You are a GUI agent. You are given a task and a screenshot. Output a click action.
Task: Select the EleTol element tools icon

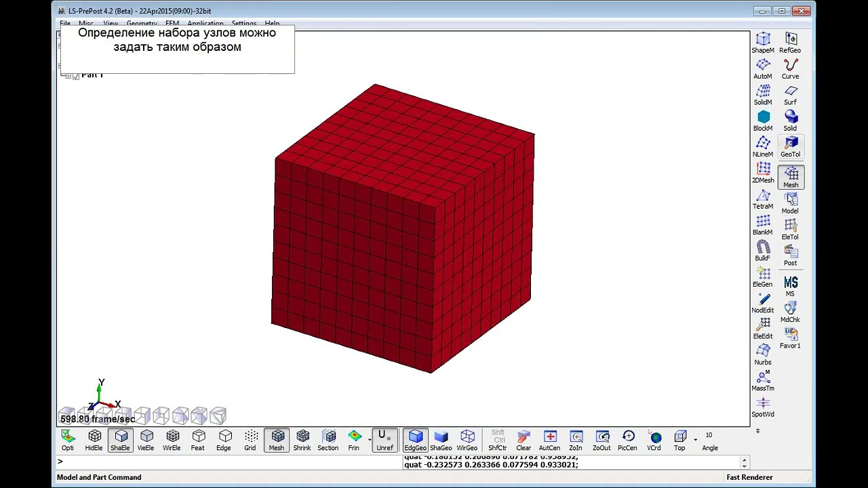pyautogui.click(x=790, y=229)
